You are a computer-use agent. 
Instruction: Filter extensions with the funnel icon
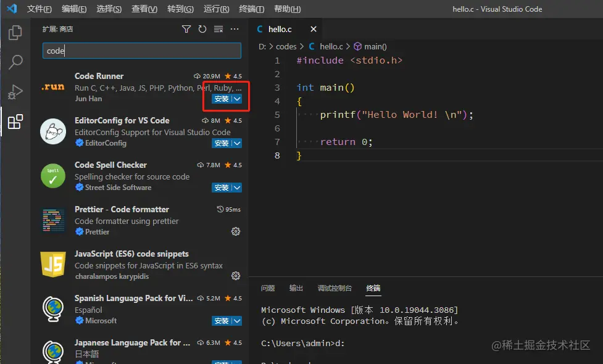186,29
